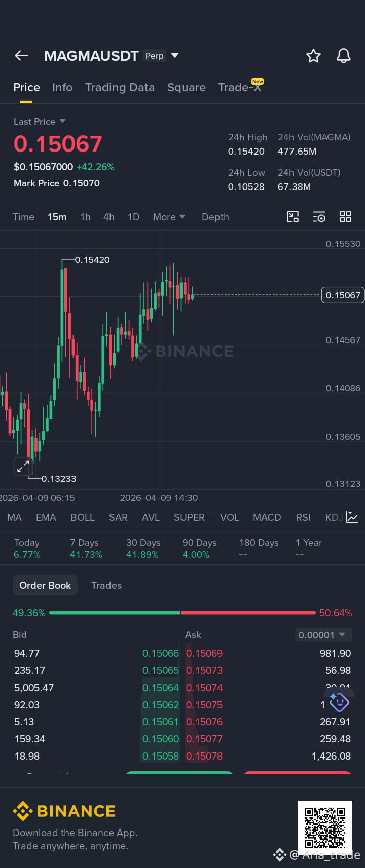Open the Trade-X tab
The image size is (365, 868).
[x=240, y=87]
